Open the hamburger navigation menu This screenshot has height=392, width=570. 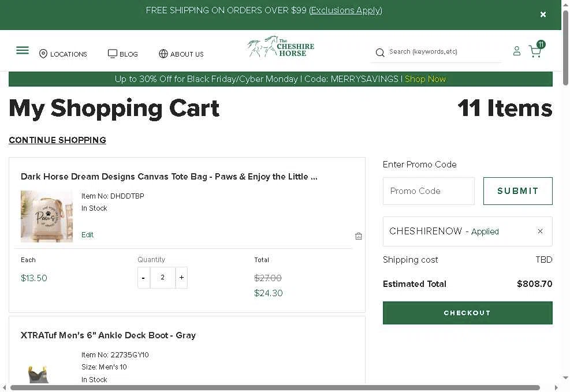pos(22,50)
